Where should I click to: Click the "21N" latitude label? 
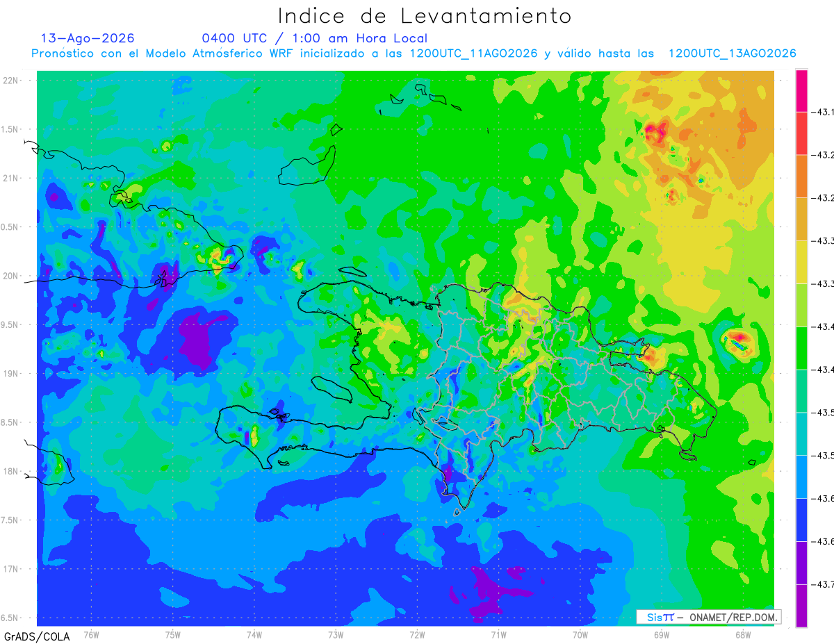pyautogui.click(x=12, y=179)
